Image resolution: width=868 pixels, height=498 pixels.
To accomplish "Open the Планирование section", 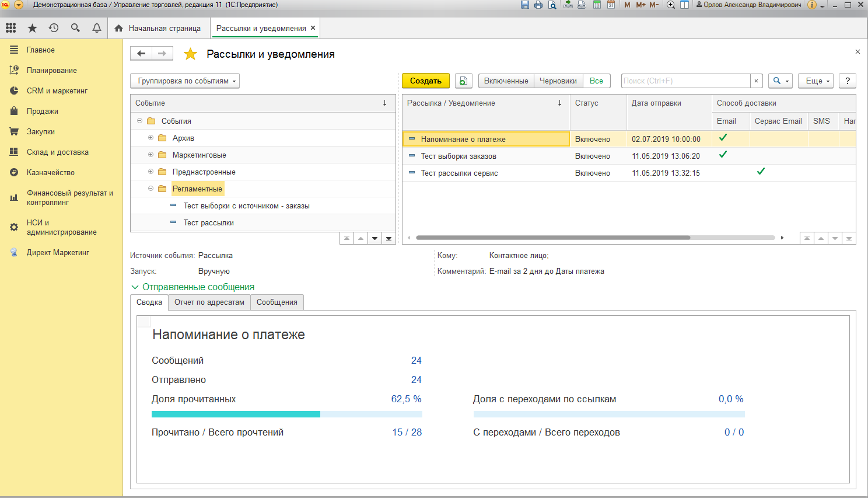I will 52,71.
